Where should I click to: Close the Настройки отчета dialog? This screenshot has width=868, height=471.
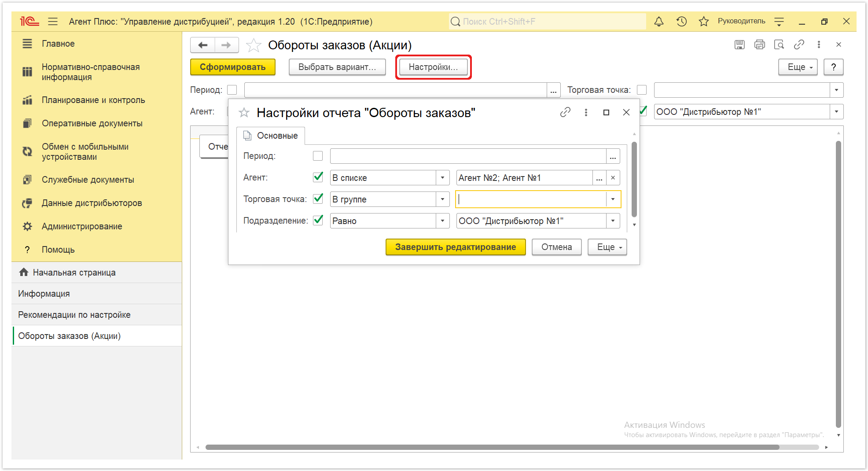(x=626, y=112)
